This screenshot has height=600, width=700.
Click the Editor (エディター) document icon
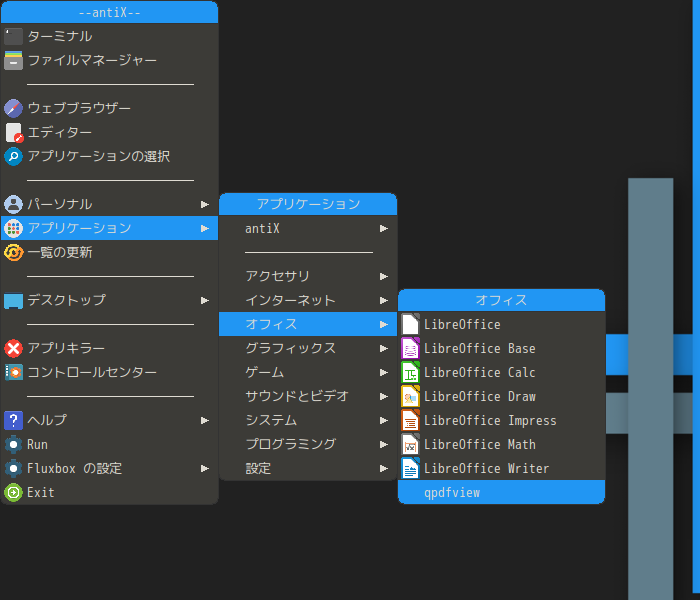tap(13, 132)
